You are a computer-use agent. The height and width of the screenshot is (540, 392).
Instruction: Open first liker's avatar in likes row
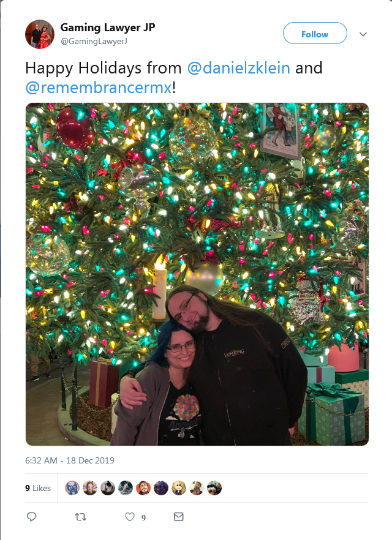72,488
